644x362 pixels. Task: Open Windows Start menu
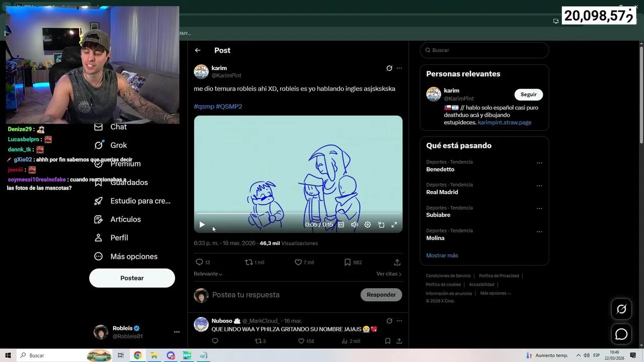pyautogui.click(x=8, y=355)
